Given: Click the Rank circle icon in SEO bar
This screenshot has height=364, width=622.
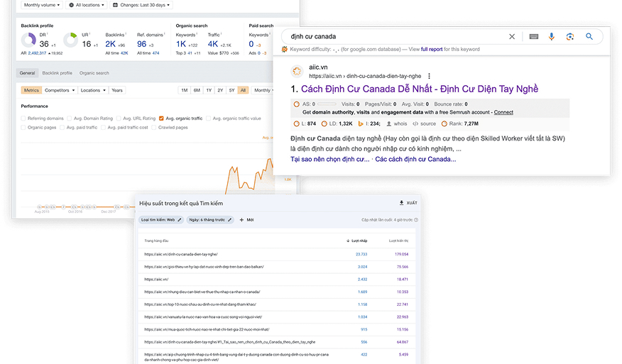Looking at the screenshot, I should click(444, 123).
